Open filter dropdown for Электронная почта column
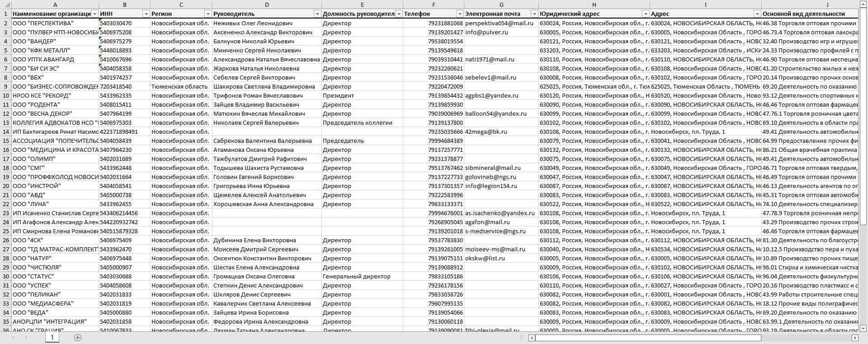Viewport: 868px width, 344px height. pos(534,14)
